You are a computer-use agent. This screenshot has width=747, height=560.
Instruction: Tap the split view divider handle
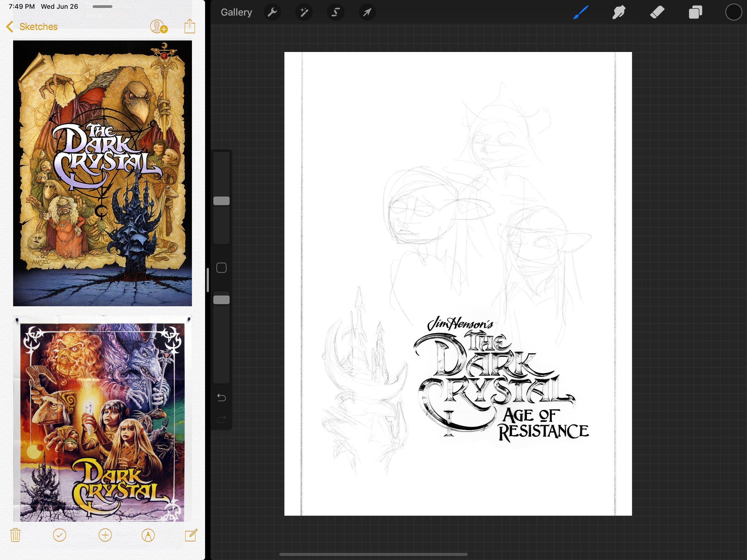[x=208, y=280]
